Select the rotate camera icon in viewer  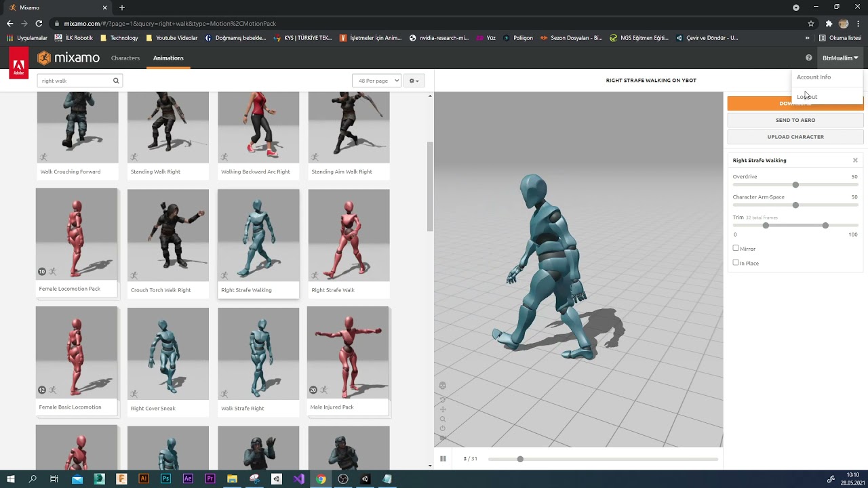[442, 400]
